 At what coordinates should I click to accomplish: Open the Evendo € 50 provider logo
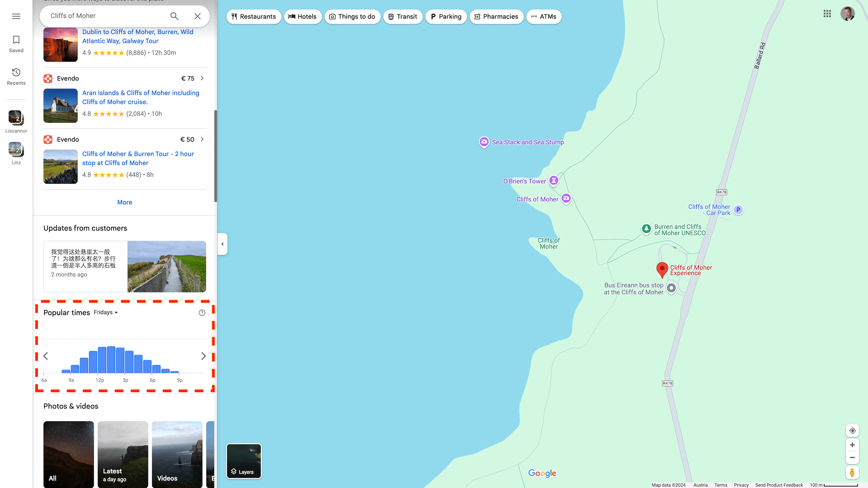pyautogui.click(x=48, y=139)
